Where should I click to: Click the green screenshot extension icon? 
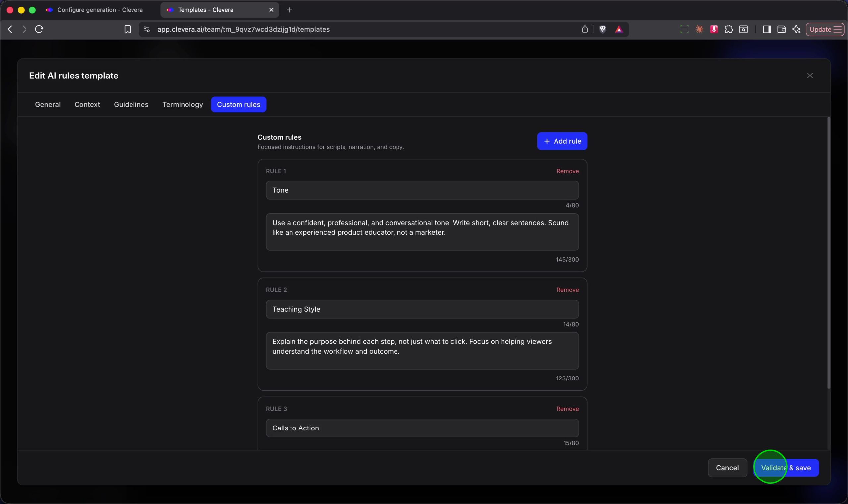[685, 29]
